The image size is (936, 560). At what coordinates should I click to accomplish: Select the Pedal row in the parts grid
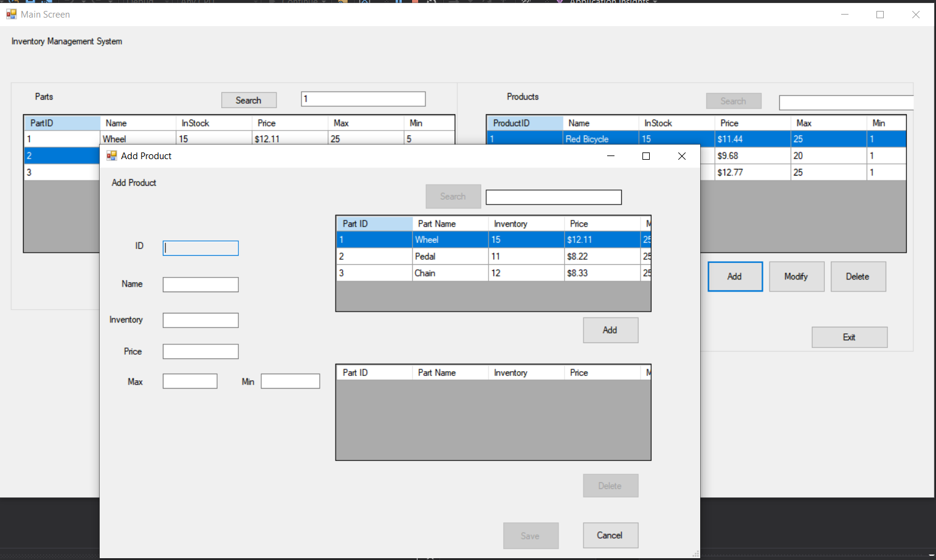pos(450,256)
